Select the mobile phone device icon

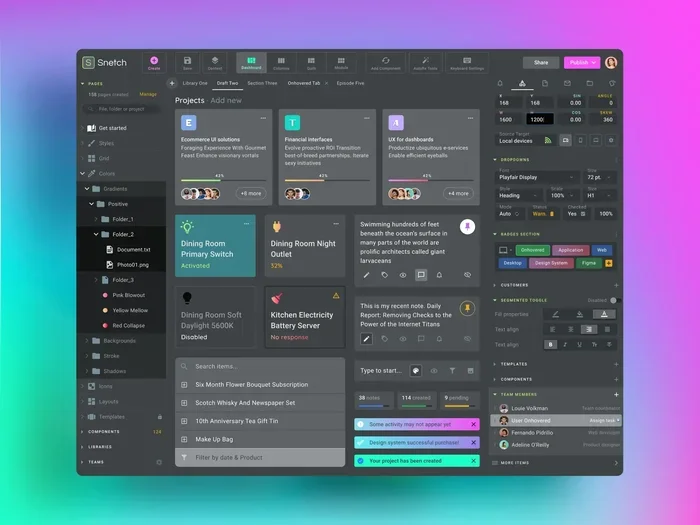(580, 140)
